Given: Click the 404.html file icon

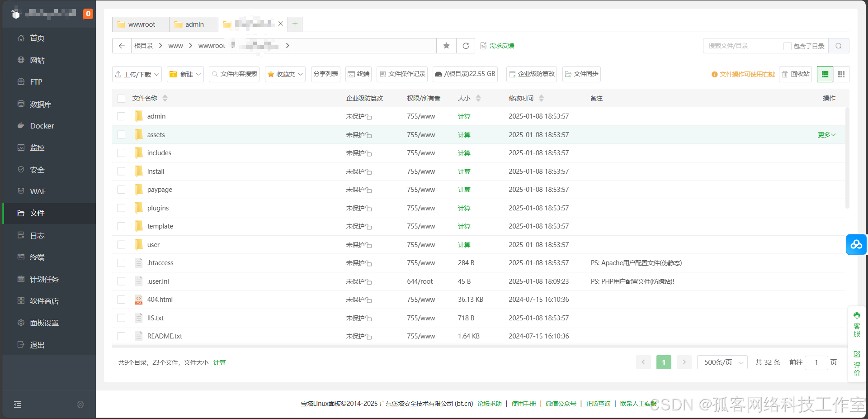Looking at the screenshot, I should (139, 300).
